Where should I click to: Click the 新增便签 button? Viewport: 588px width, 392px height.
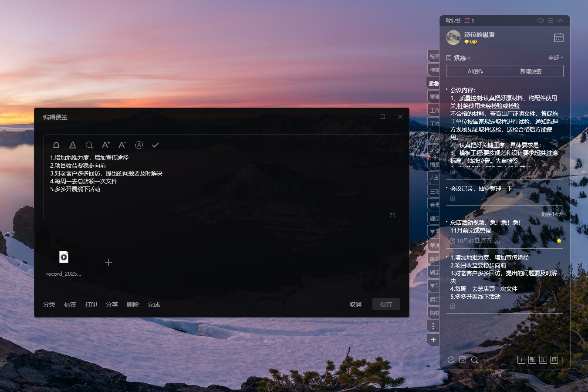(x=531, y=71)
